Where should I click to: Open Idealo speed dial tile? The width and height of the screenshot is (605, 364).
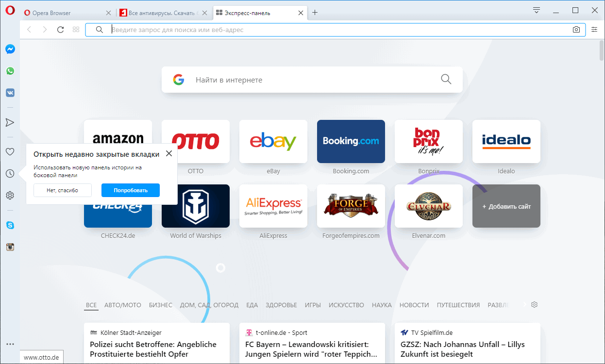point(506,141)
